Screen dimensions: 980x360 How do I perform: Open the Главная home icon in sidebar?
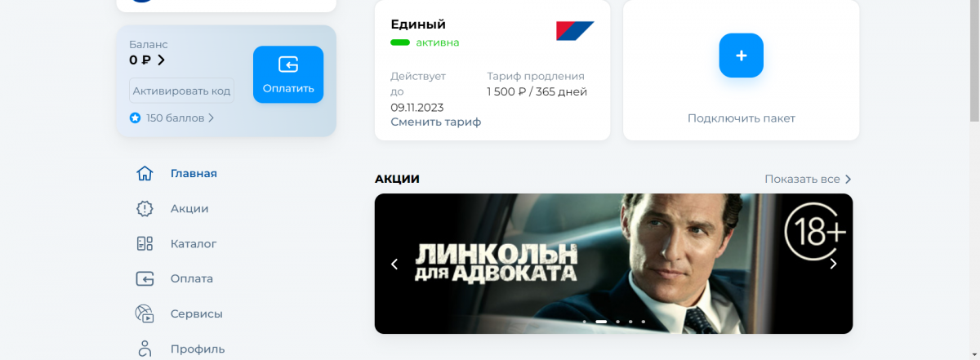coord(145,173)
